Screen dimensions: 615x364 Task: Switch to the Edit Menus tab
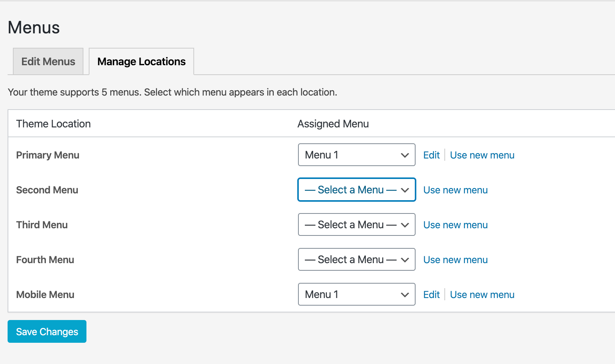[x=48, y=61]
